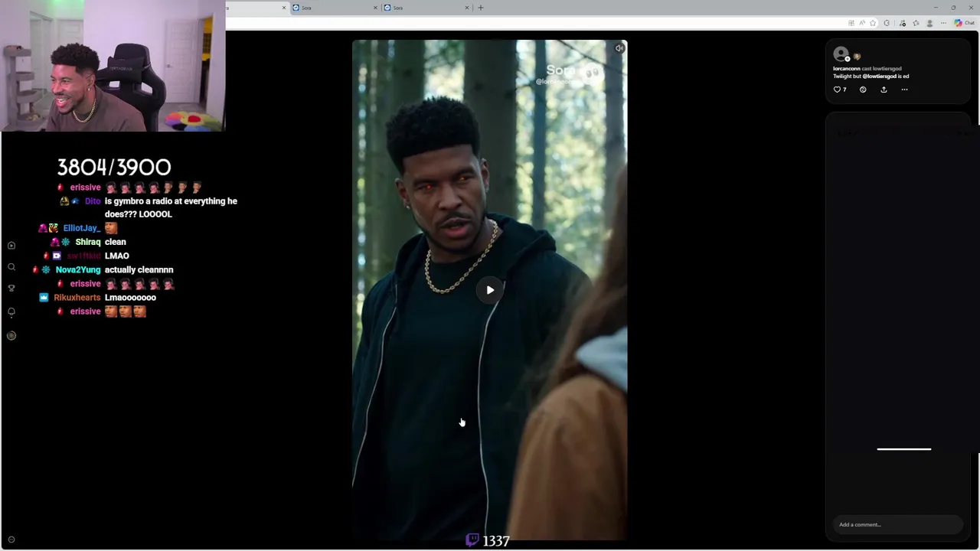
Task: Select Nova2Yung's chat message
Action: pos(139,270)
